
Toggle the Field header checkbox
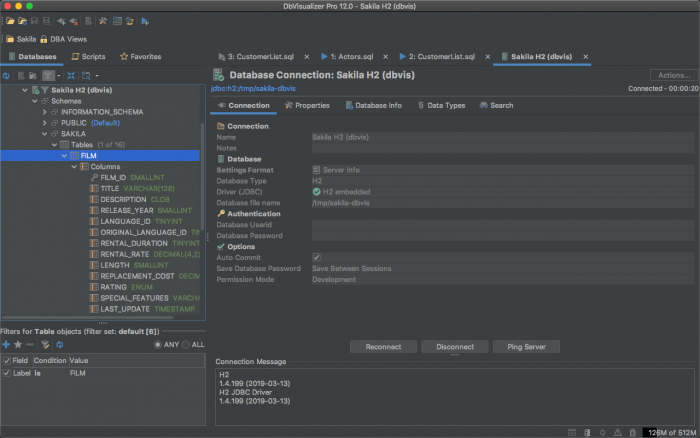(x=7, y=361)
